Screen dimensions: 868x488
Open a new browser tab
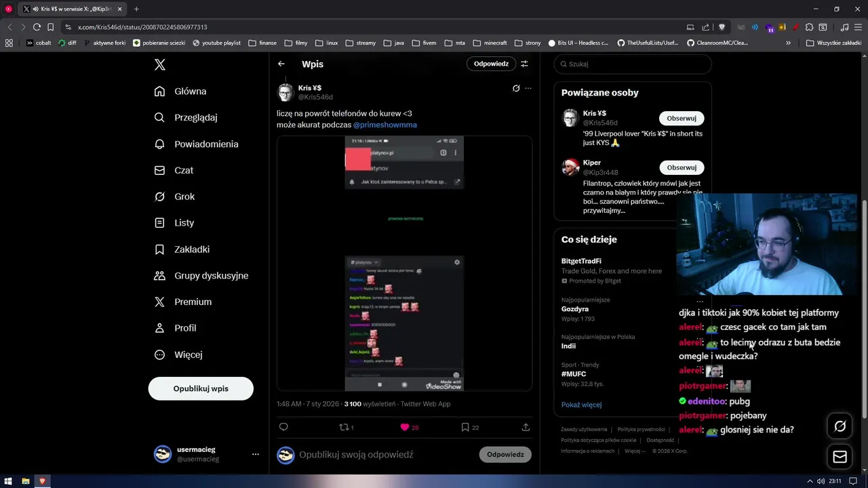[x=136, y=9]
